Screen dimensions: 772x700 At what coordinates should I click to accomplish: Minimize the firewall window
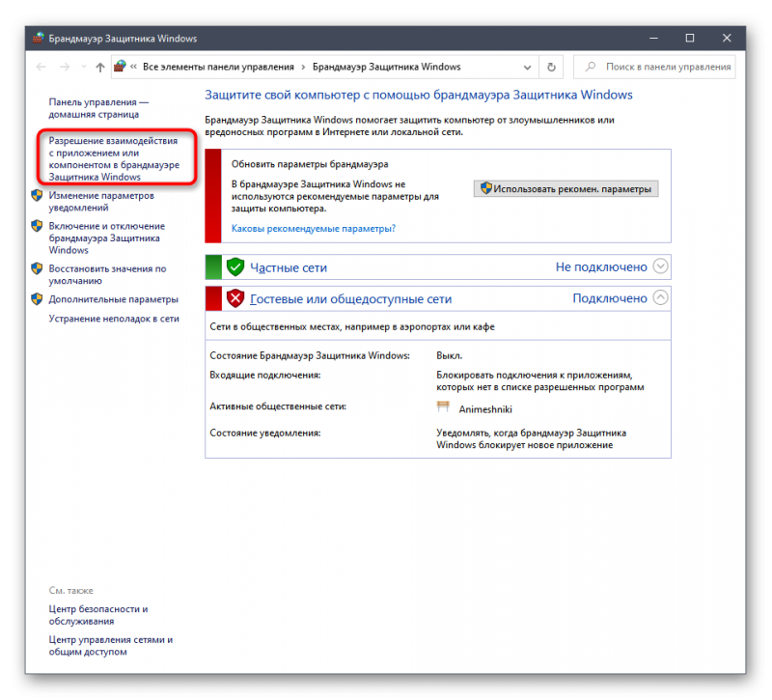click(654, 38)
